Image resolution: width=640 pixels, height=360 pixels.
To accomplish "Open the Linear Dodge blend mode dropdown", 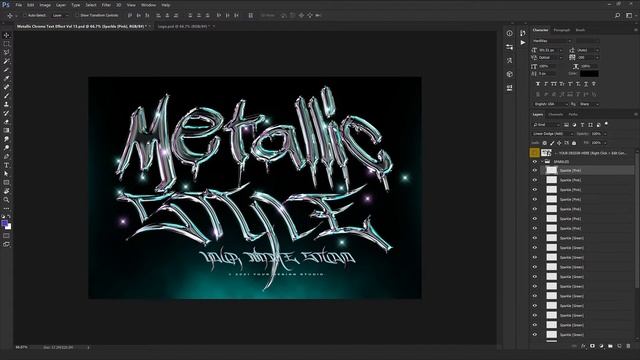I will (553, 134).
